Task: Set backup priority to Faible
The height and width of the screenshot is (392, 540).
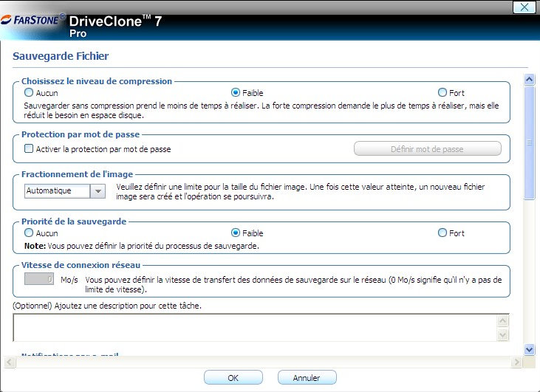Action: point(236,233)
